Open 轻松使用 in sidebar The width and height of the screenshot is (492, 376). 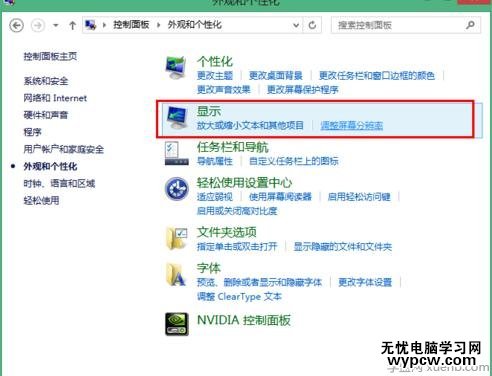(x=41, y=200)
